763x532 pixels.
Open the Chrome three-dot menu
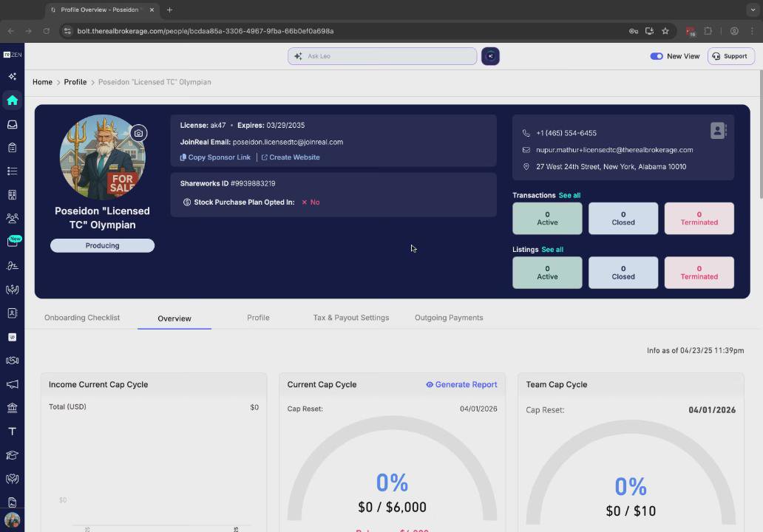point(753,31)
